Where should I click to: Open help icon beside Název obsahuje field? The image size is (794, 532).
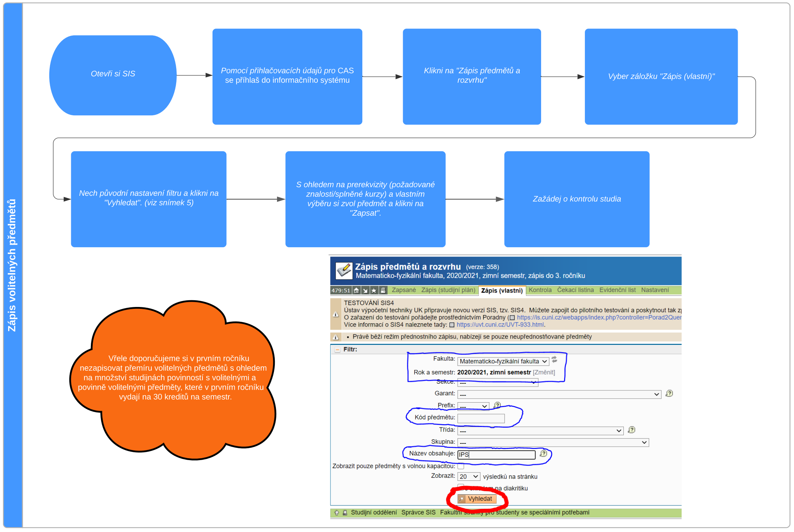543,453
